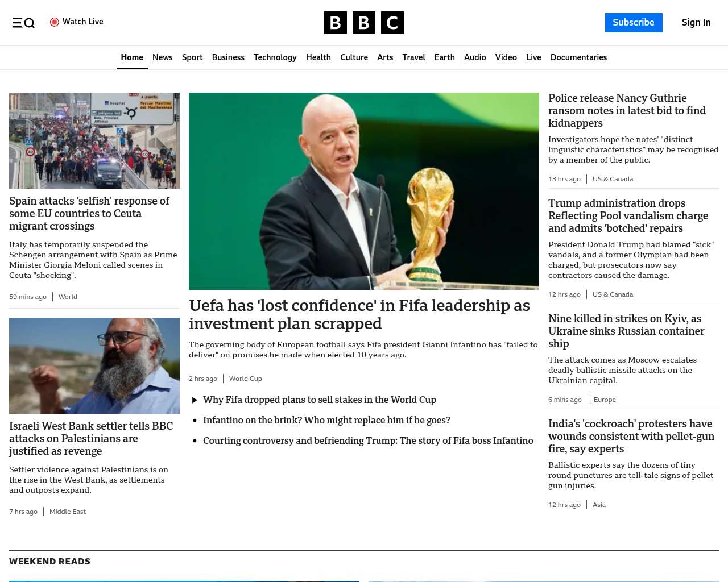The image size is (728, 582).
Task: Read Courting controversy and befriending Trump story
Action: click(368, 441)
